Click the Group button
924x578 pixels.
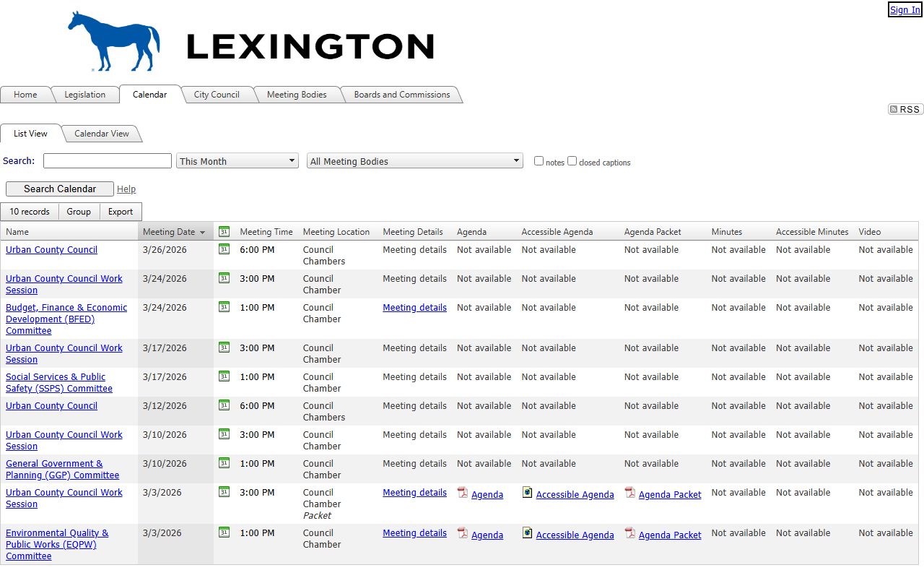[x=79, y=212]
